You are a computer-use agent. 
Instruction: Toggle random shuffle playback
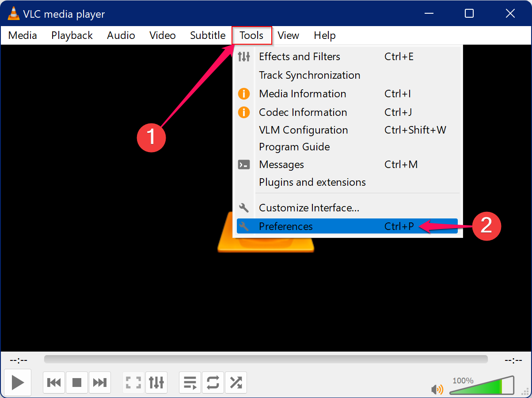pyautogui.click(x=236, y=383)
